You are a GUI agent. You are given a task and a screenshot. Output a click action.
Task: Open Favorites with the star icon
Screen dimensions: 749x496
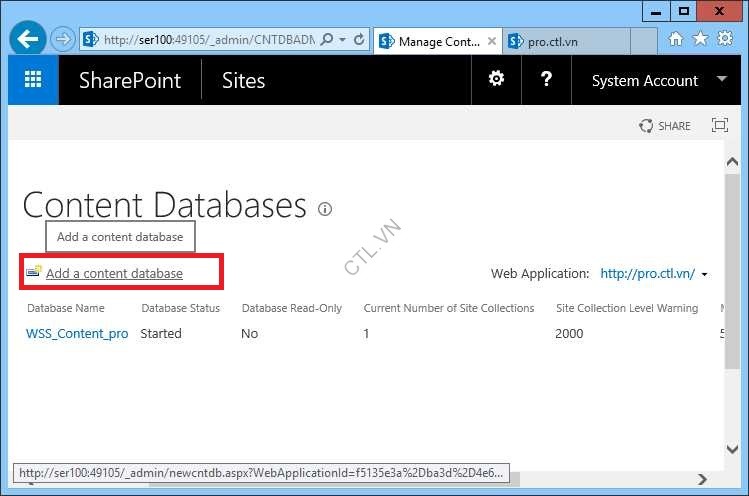click(x=700, y=38)
